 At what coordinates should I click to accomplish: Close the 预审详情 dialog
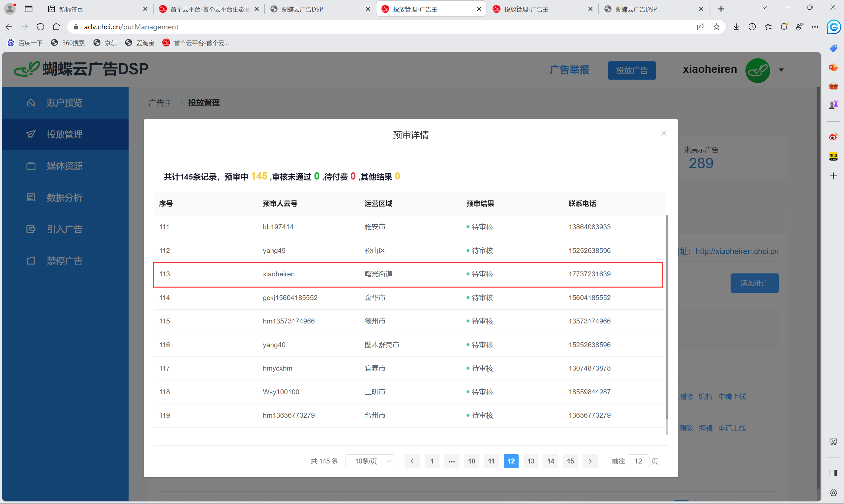tap(664, 133)
